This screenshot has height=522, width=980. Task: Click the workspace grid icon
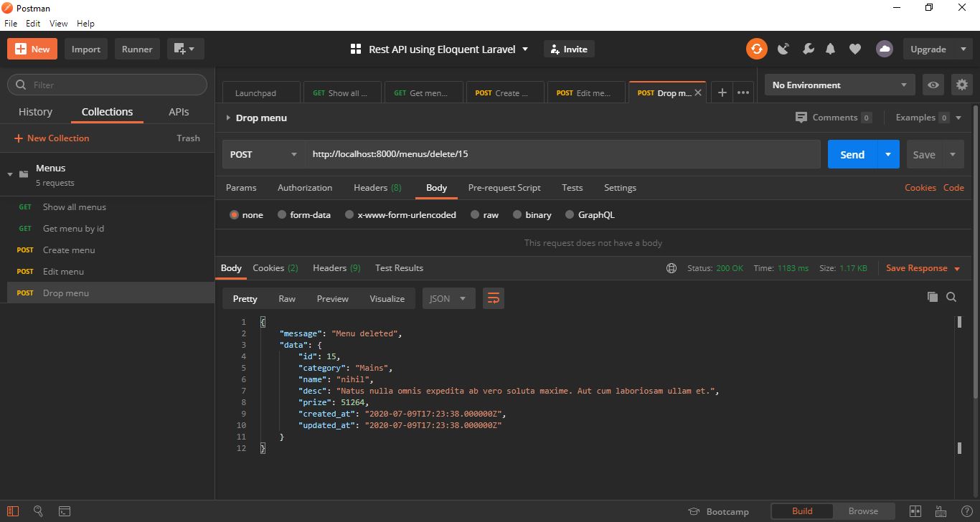tap(355, 49)
